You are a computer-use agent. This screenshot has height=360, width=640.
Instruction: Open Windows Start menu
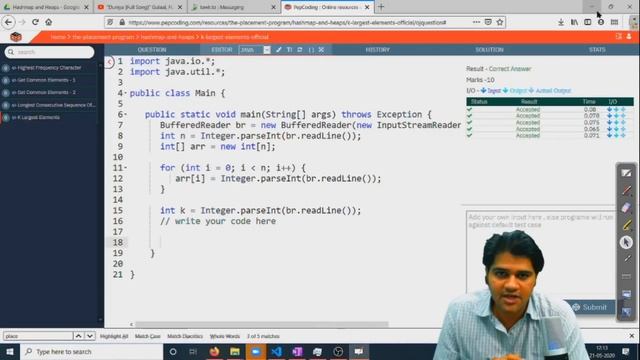[x=10, y=351]
